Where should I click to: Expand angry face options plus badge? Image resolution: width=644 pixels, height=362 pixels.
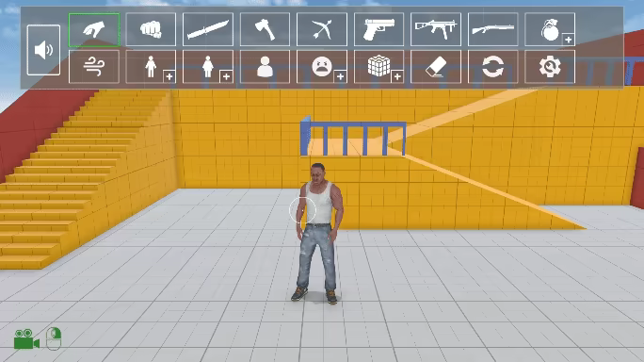[x=341, y=77]
